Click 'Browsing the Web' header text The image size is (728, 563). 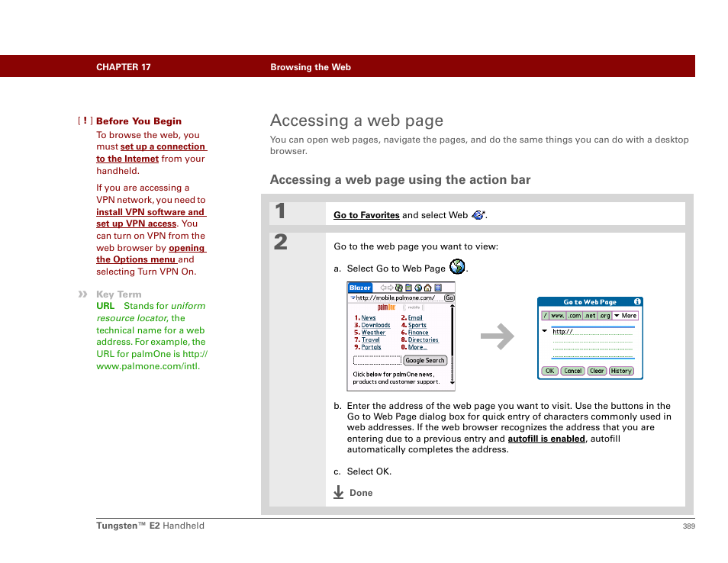[311, 67]
